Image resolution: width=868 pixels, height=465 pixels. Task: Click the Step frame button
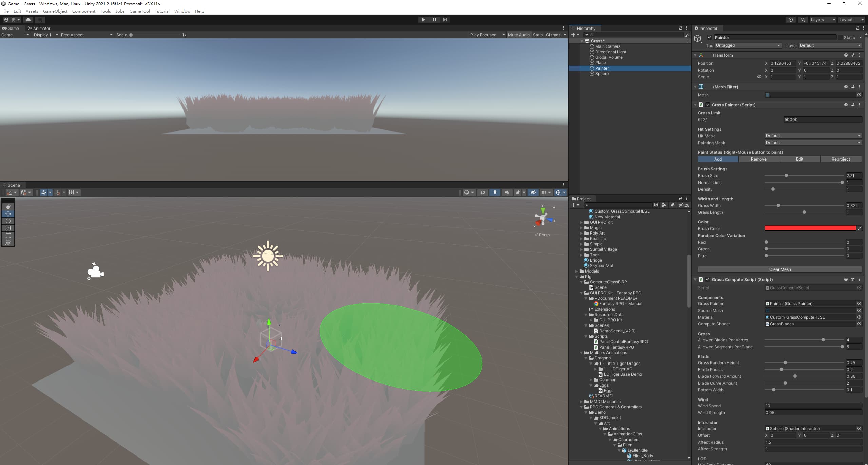coord(445,20)
